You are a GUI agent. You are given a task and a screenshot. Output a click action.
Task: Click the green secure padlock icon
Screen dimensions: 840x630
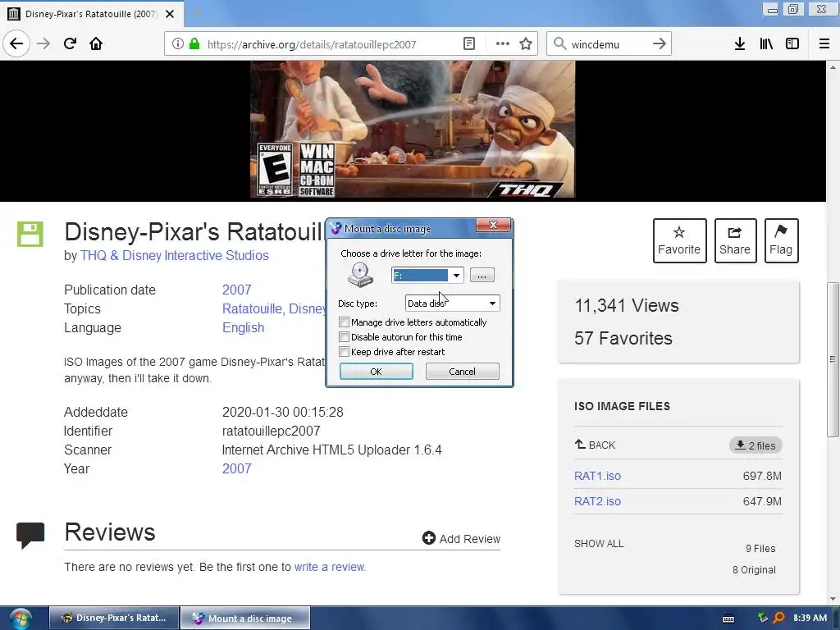194,44
